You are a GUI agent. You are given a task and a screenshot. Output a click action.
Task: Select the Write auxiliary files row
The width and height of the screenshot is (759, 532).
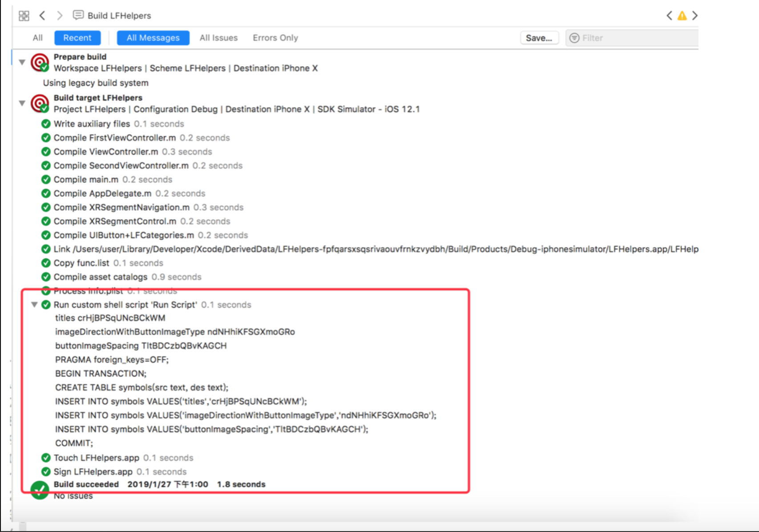tap(119, 124)
